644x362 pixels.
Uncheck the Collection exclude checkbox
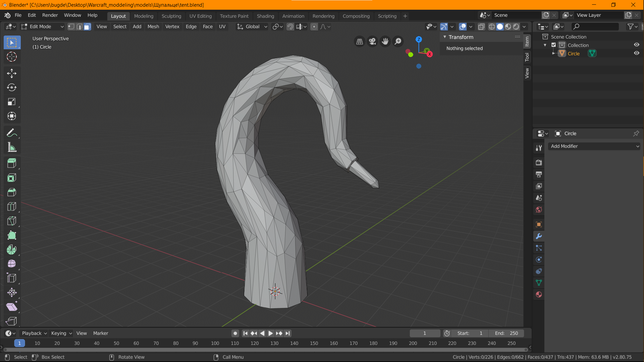pos(554,45)
